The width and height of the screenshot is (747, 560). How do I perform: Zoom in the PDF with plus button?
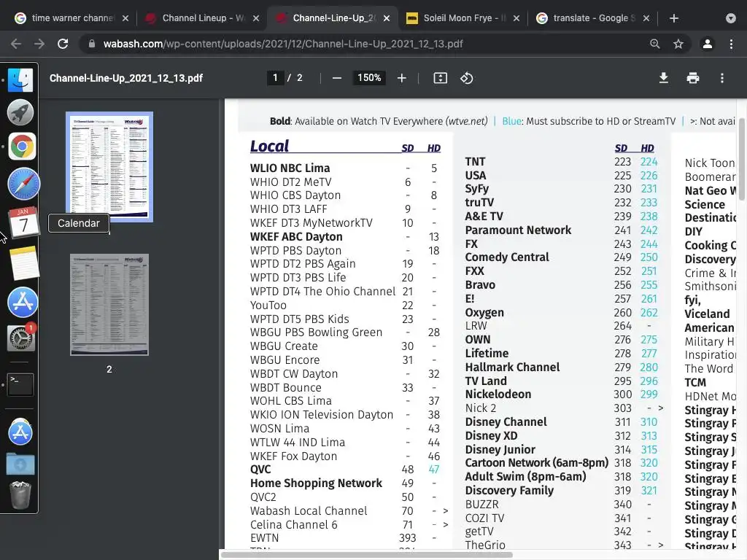coord(402,78)
